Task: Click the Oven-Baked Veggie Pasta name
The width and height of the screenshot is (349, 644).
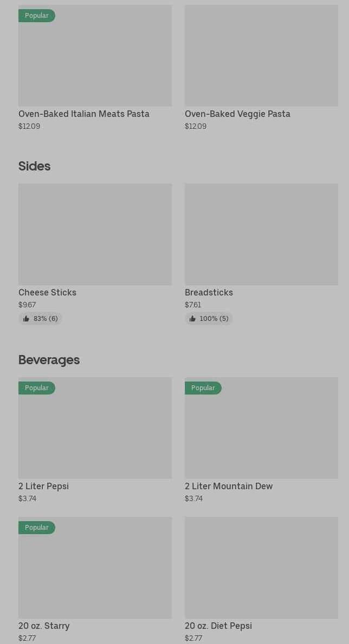Action: point(237,114)
